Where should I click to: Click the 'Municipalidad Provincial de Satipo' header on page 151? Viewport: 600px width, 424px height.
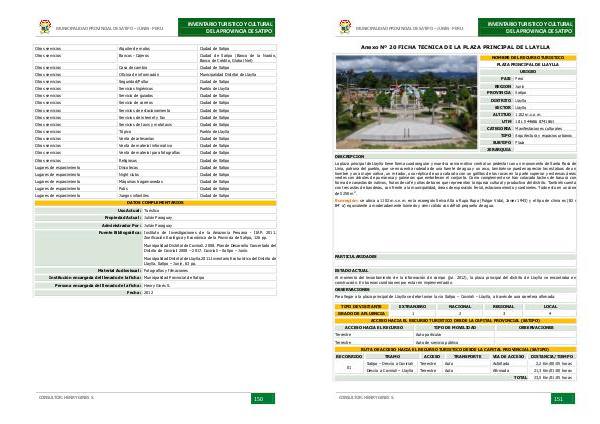(x=409, y=28)
